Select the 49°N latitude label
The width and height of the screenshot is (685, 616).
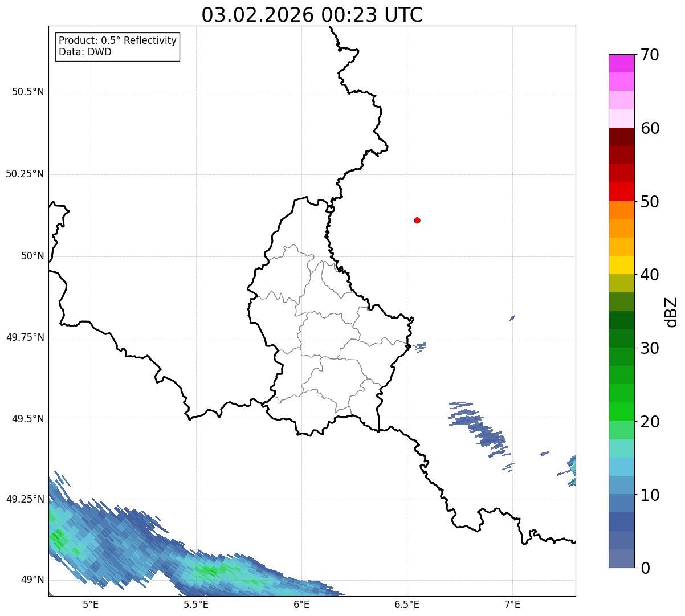32,580
